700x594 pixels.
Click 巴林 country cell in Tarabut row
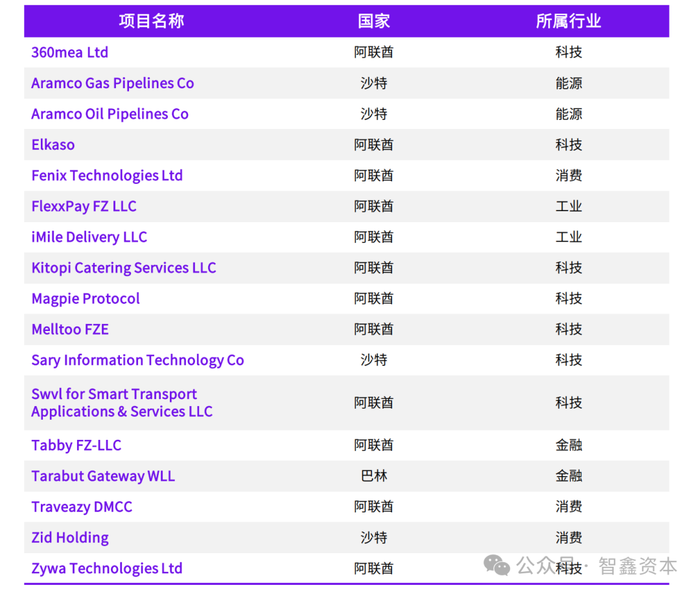click(x=374, y=476)
